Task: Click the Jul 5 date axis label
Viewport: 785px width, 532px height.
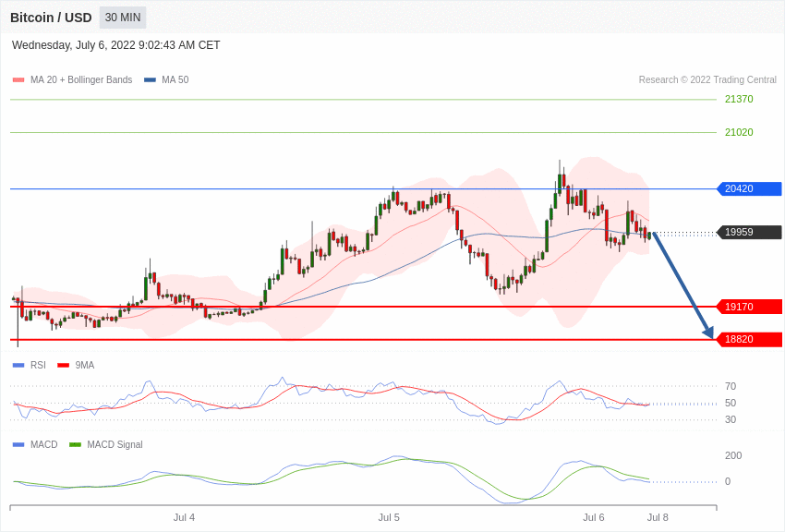Action: point(389,517)
